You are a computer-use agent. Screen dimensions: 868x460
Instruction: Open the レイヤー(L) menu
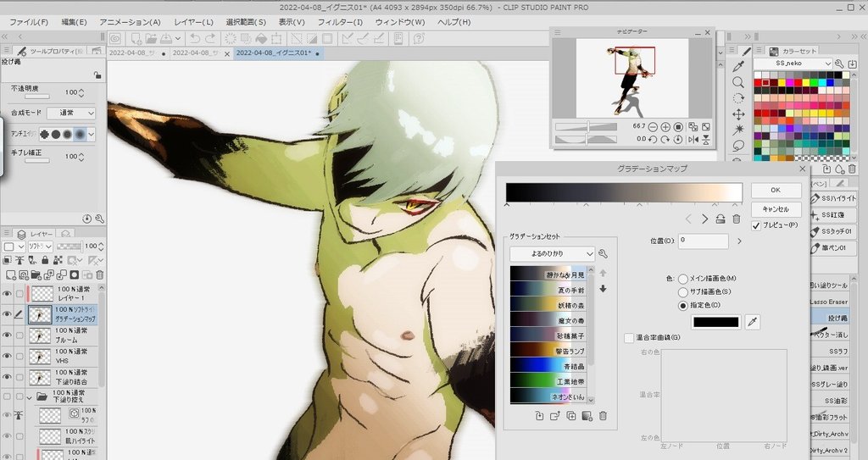pyautogui.click(x=193, y=22)
